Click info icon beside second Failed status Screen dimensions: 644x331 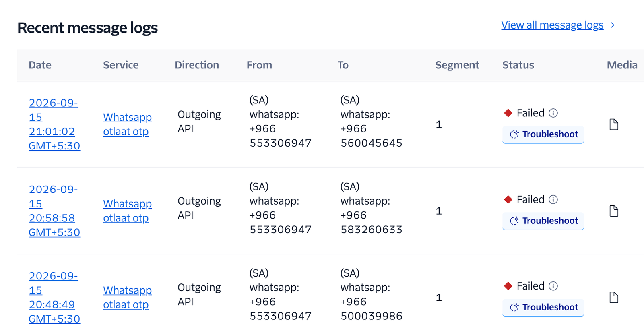pos(553,200)
